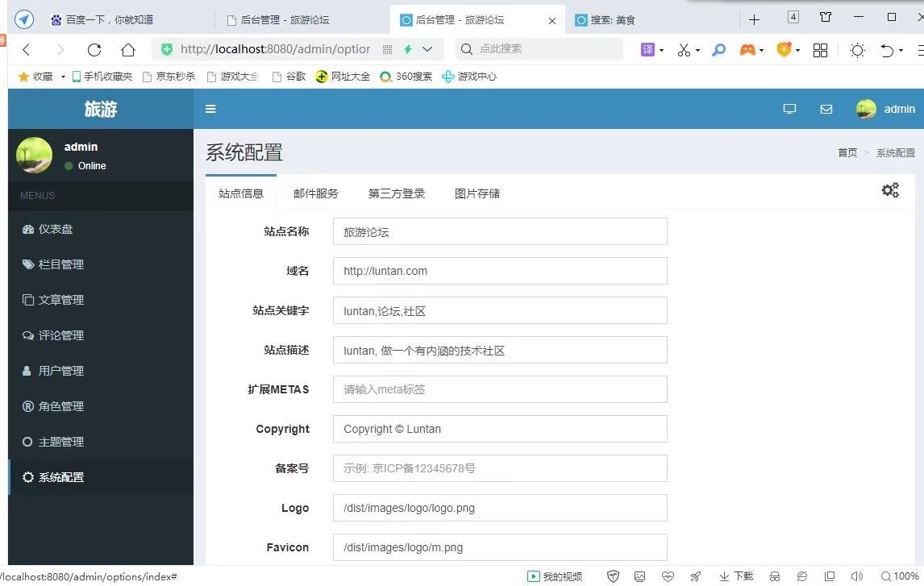
Task: Click the 旅游 logo in the sidebar header
Action: [101, 109]
